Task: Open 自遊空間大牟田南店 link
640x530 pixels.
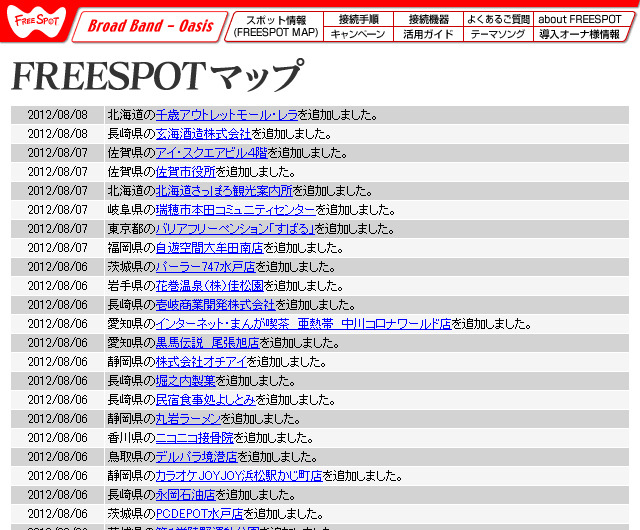Action: tap(209, 247)
